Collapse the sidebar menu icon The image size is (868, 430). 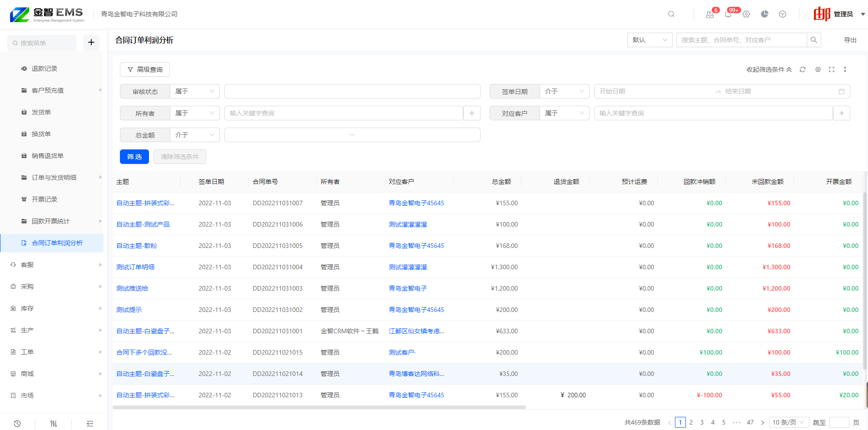90,423
